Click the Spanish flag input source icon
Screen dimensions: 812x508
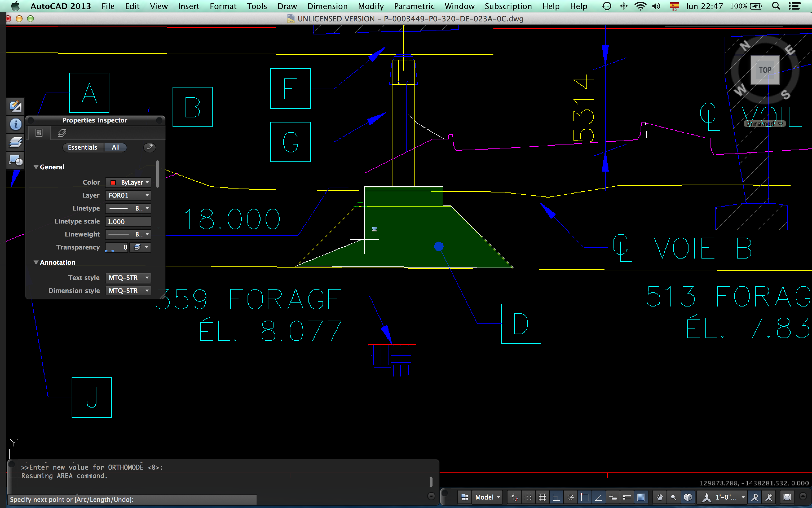[x=674, y=6]
